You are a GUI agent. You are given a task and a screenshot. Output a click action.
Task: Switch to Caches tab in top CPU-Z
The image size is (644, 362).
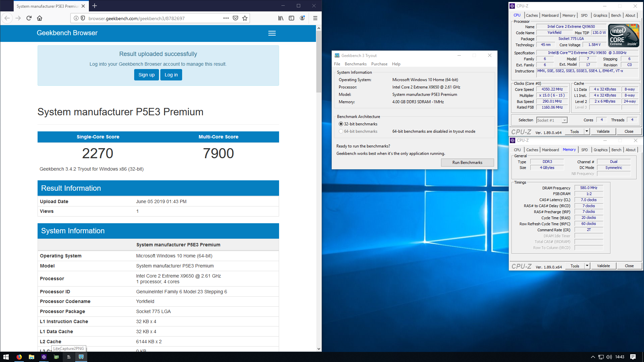click(x=532, y=15)
